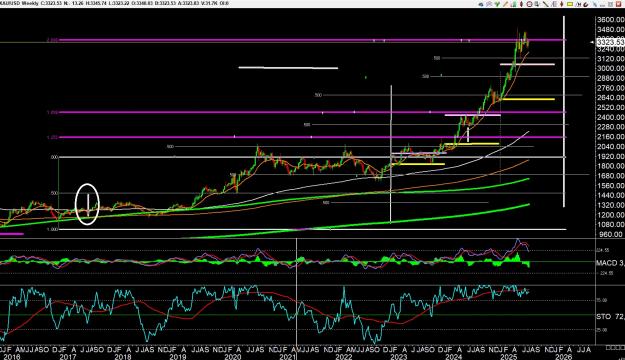This screenshot has width=625, height=360.
Task: Click the XAUUSD Weekly chart title
Action: click(18, 3)
